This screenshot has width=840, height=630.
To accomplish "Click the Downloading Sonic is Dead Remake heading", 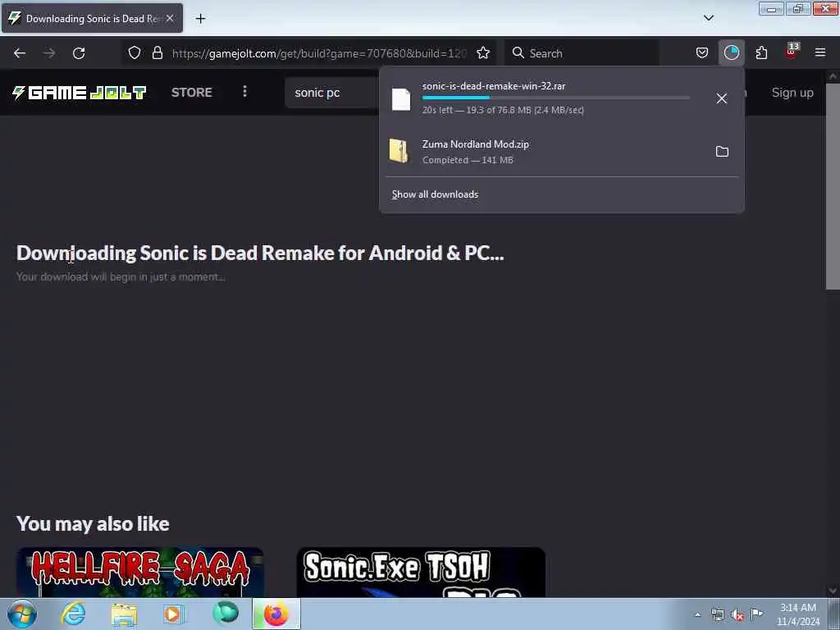I will (x=260, y=253).
